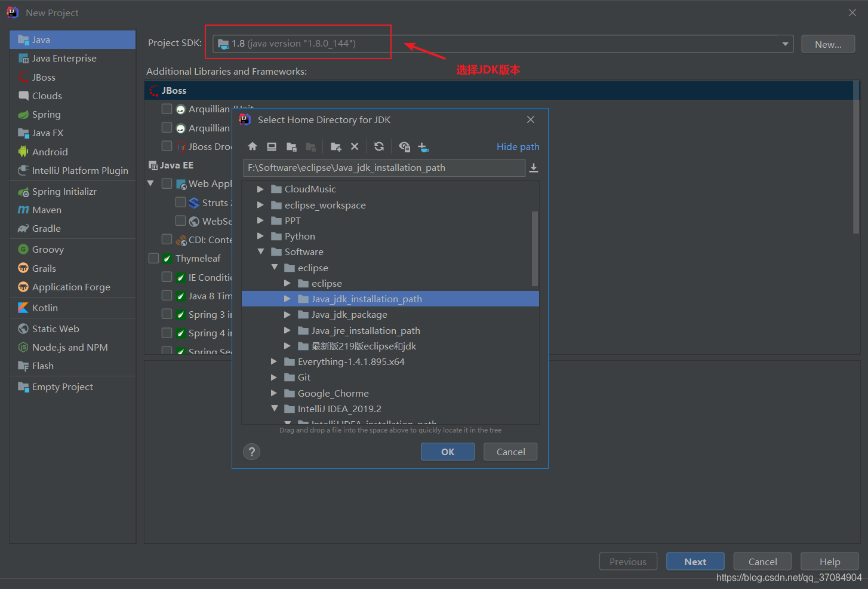Image resolution: width=868 pixels, height=589 pixels.
Task: Open the Project SDK dropdown
Action: [785, 44]
